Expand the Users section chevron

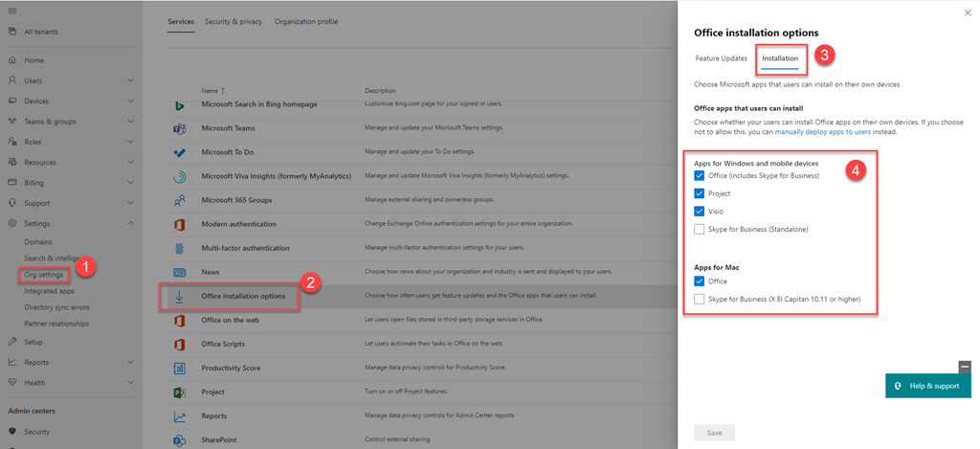click(130, 80)
